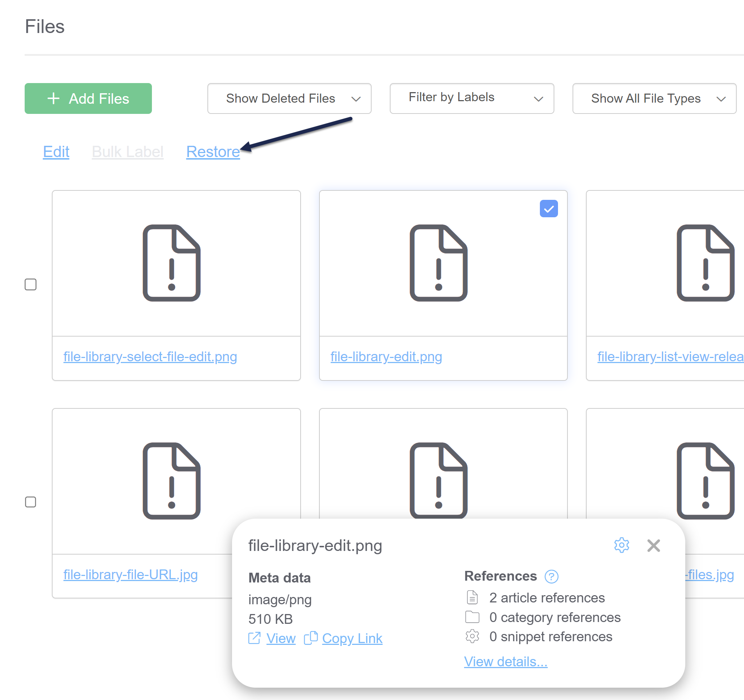Click the Edit action link

click(56, 152)
